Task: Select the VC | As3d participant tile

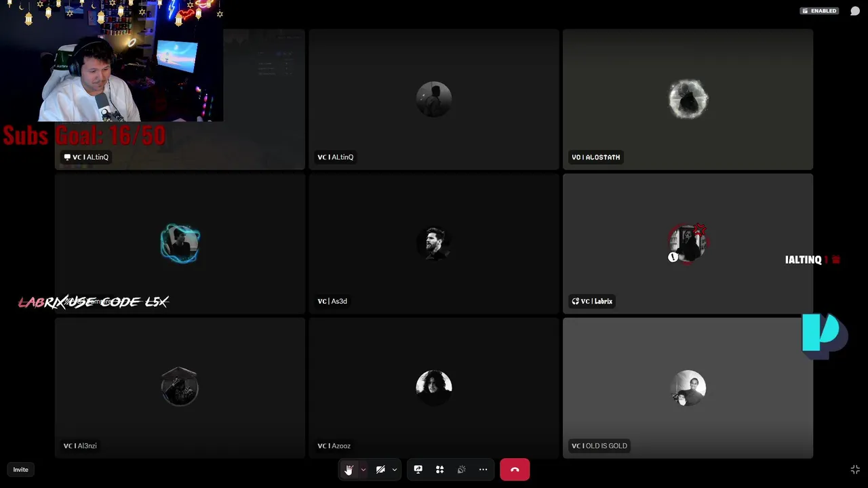Action: 434,243
